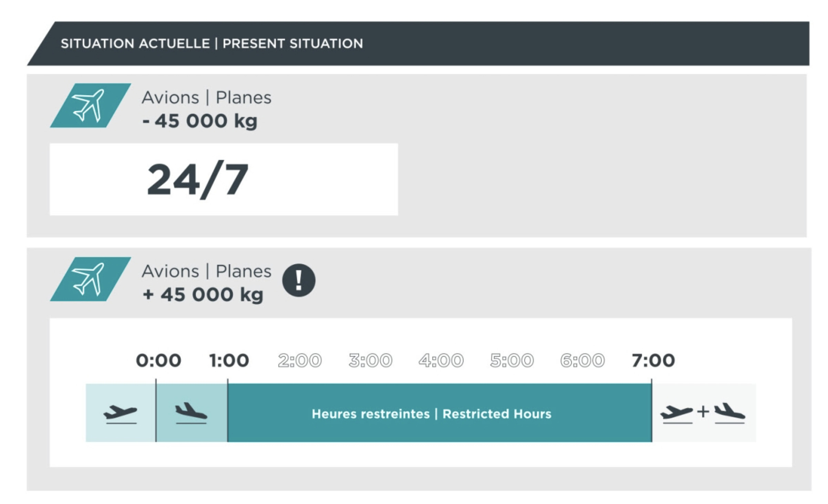Select the 2:00 outlined time marker

point(300,360)
